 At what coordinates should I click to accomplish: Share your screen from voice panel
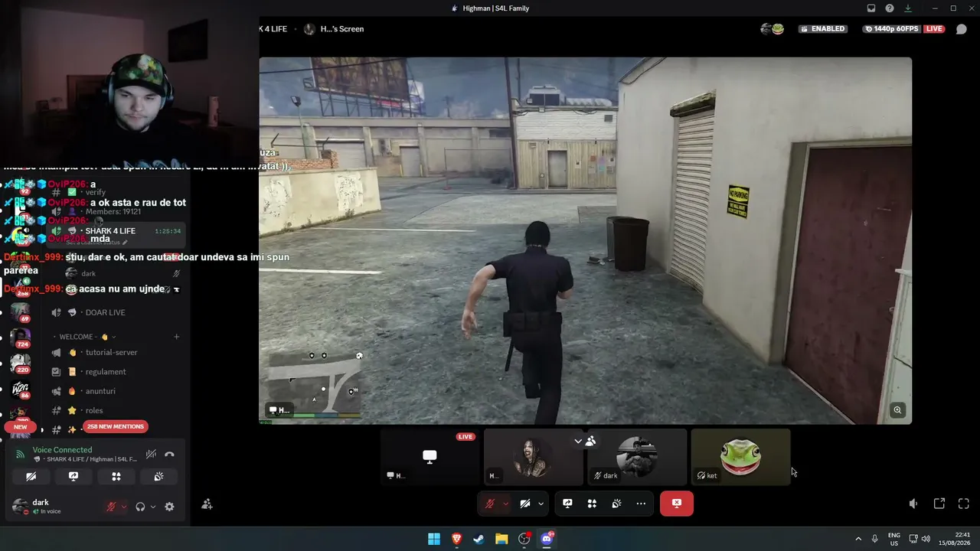pyautogui.click(x=73, y=476)
